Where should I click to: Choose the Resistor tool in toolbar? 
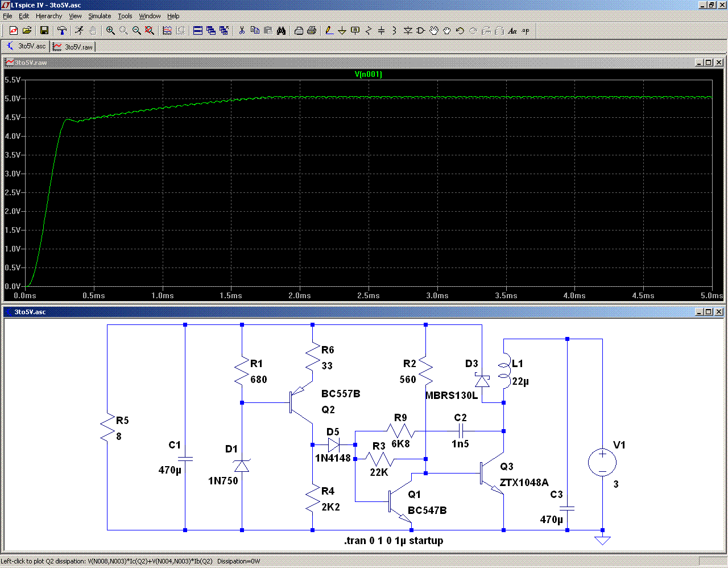[x=368, y=31]
